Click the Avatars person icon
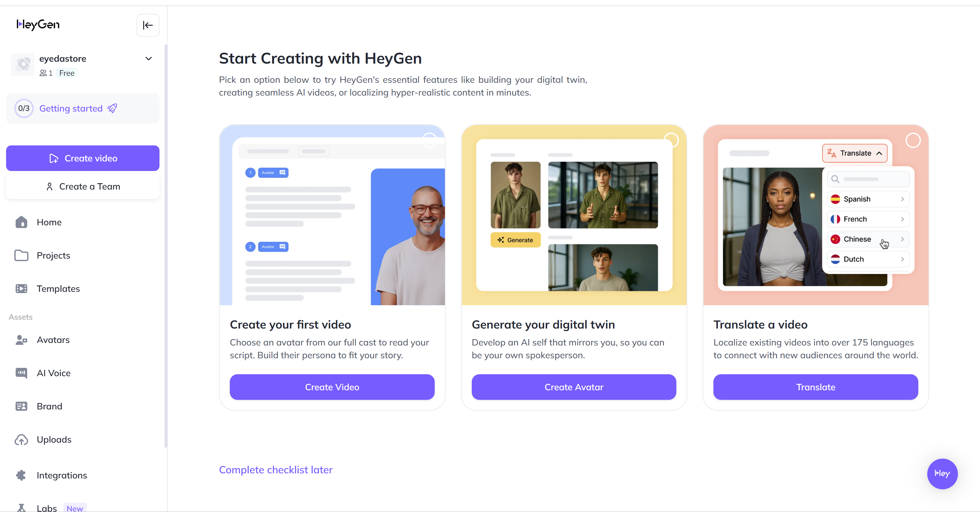980x512 pixels. (21, 340)
